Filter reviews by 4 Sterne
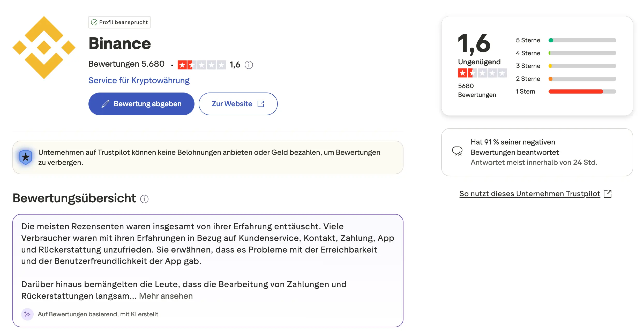The image size is (644, 336). click(x=528, y=53)
